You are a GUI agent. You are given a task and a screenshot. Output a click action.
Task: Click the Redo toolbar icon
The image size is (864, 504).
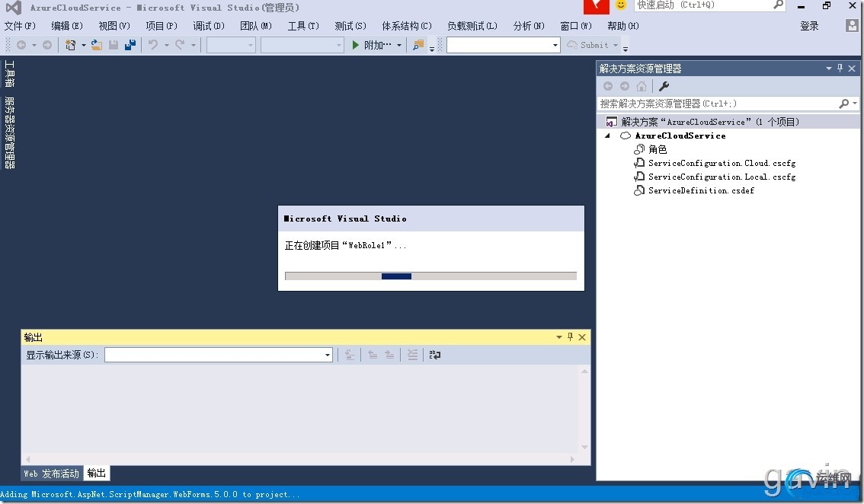(x=180, y=45)
